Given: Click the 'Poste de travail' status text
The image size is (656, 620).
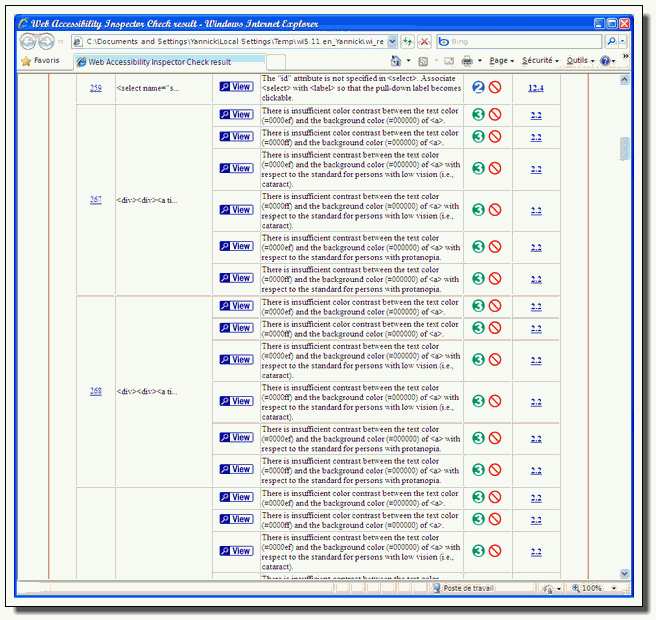Looking at the screenshot, I should click(469, 588).
